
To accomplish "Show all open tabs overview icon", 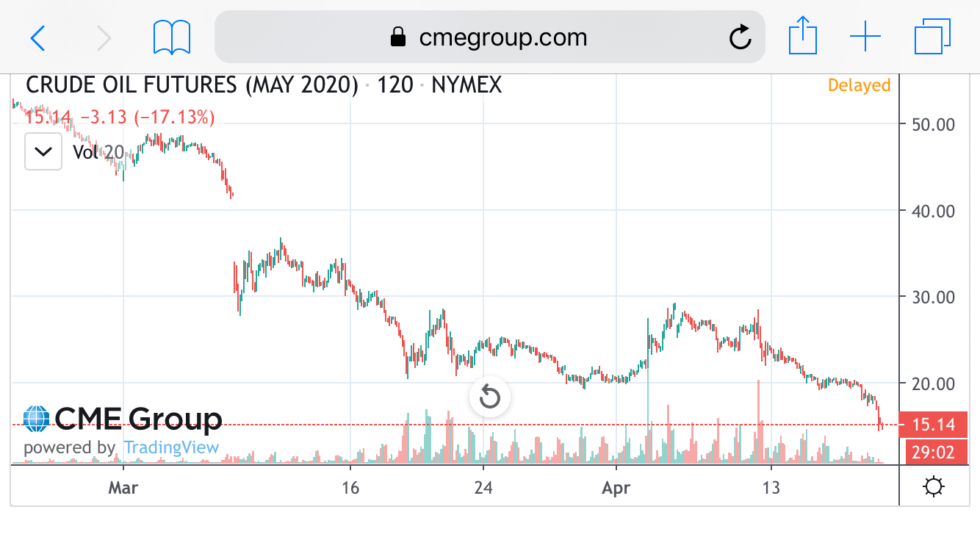I will 932,37.
